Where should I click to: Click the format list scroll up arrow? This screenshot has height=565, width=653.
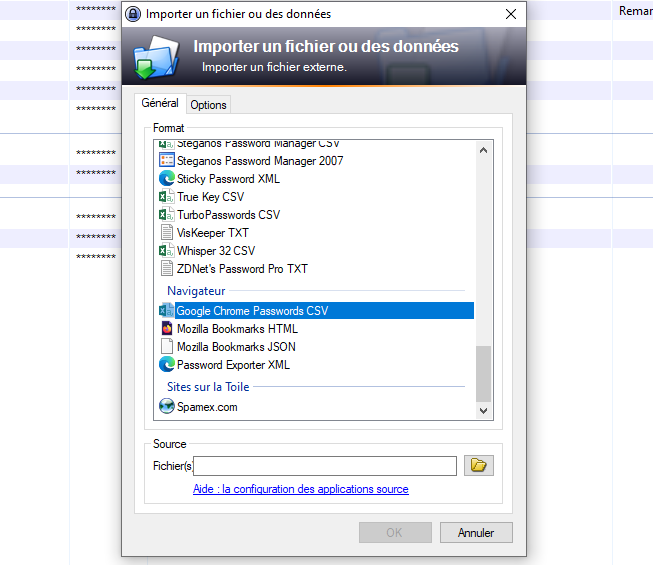(483, 150)
